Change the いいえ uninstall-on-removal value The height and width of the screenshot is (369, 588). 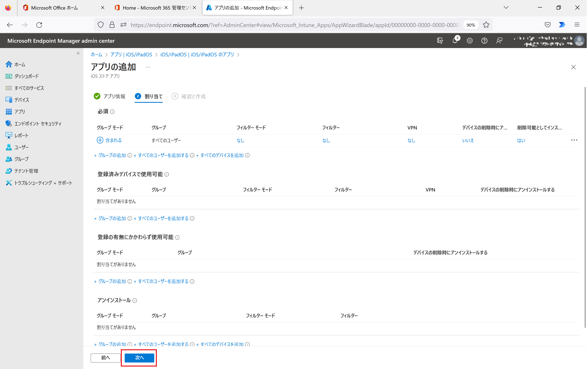tap(468, 140)
